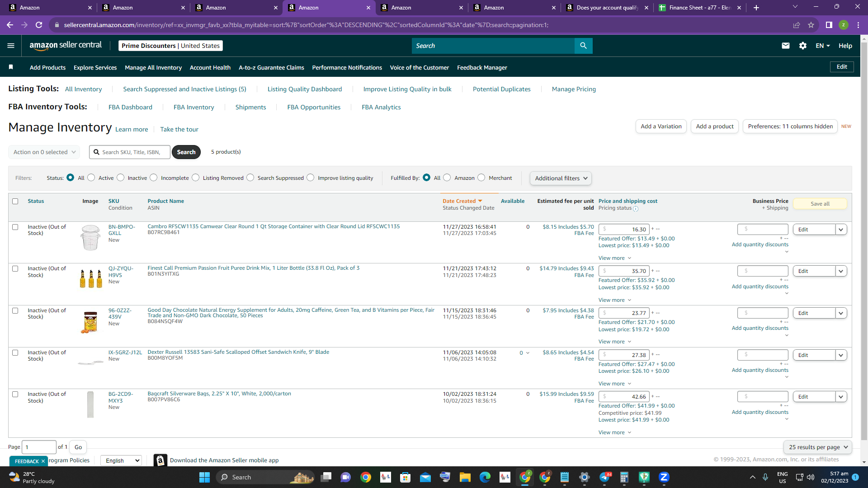This screenshot has height=488, width=868.
Task: Expand the Additional filters dropdown
Action: tap(561, 178)
